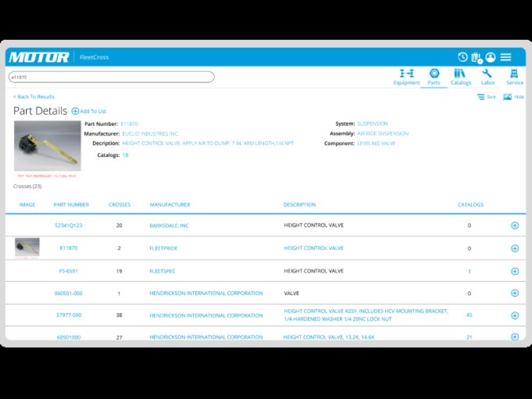This screenshot has height=399, width=532.
Task: Toggle Hide images
Action: tap(513, 97)
